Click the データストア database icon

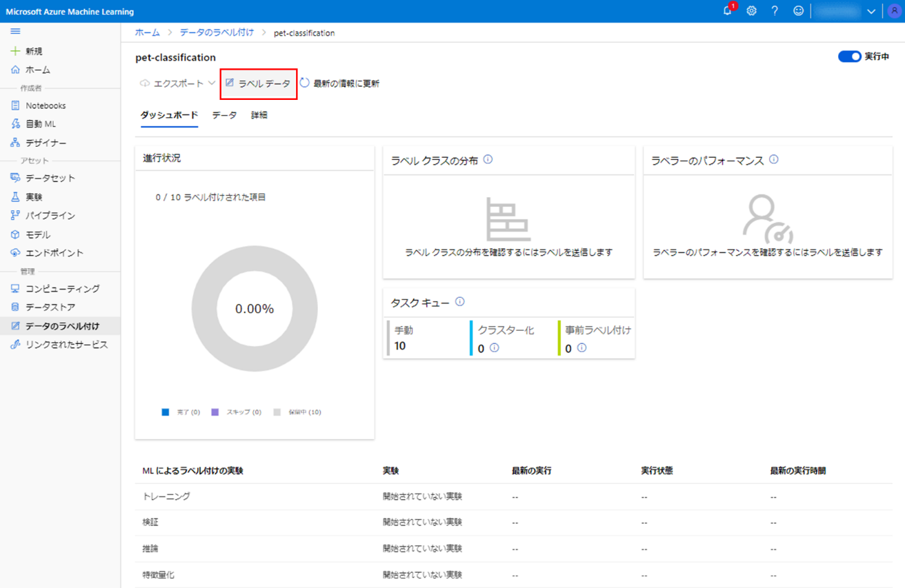(x=15, y=307)
